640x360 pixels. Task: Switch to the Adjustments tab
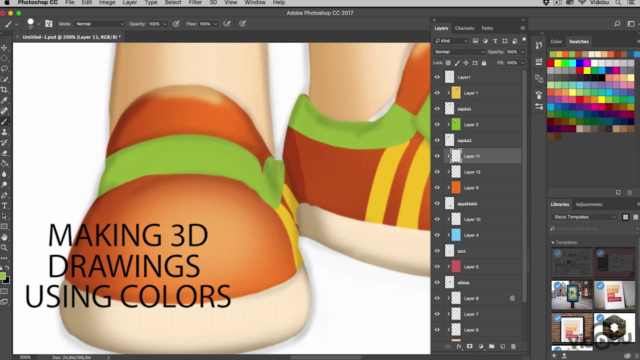(x=589, y=204)
